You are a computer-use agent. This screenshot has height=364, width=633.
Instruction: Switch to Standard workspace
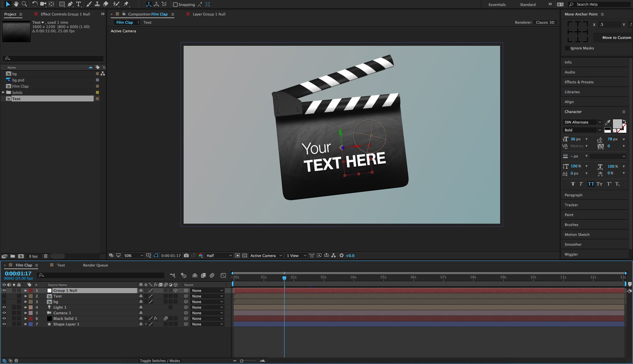coord(528,5)
